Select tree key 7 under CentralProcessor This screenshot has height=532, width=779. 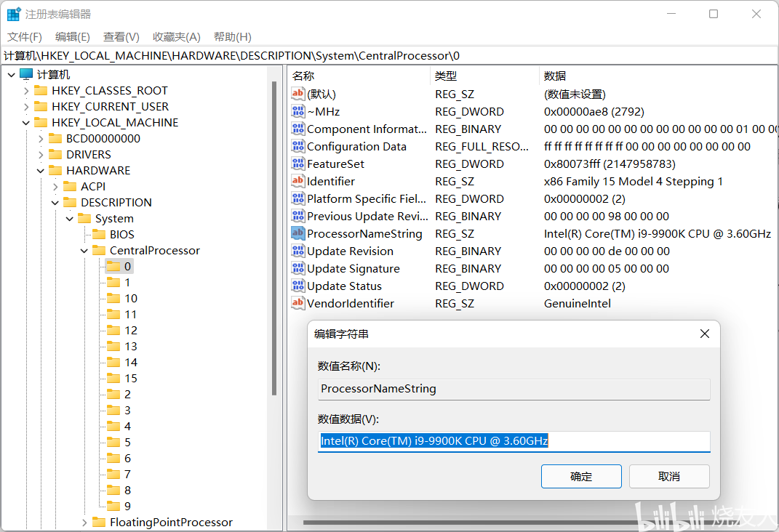pyautogui.click(x=127, y=474)
